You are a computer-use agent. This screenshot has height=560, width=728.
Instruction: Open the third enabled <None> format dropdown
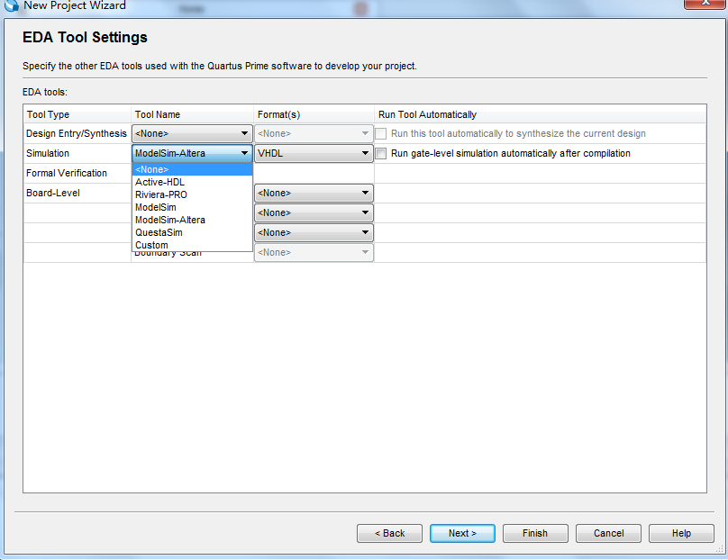[314, 232]
